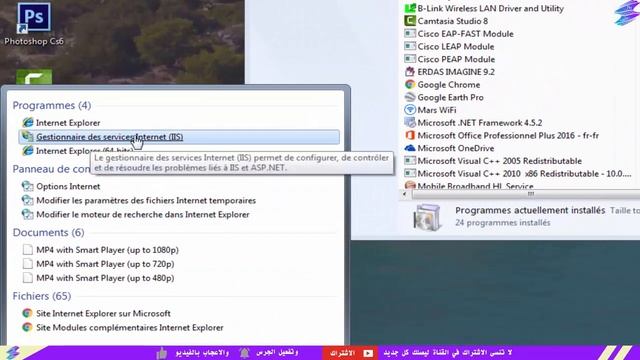
Task: Click the Cisco EAP-FAST Module icon
Action: tap(410, 33)
